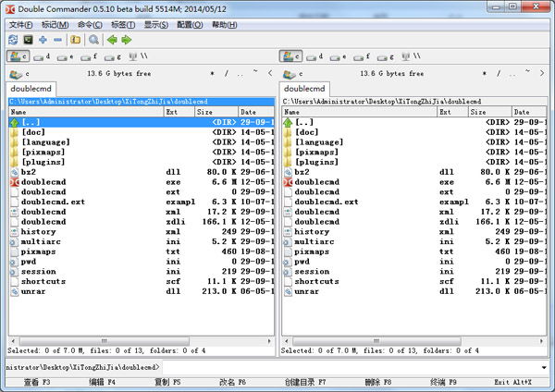Select drive e in left panel drive bar

[x=65, y=56]
